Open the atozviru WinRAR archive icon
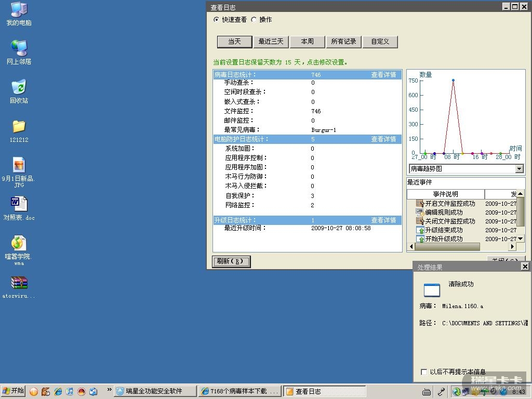 pos(19,283)
